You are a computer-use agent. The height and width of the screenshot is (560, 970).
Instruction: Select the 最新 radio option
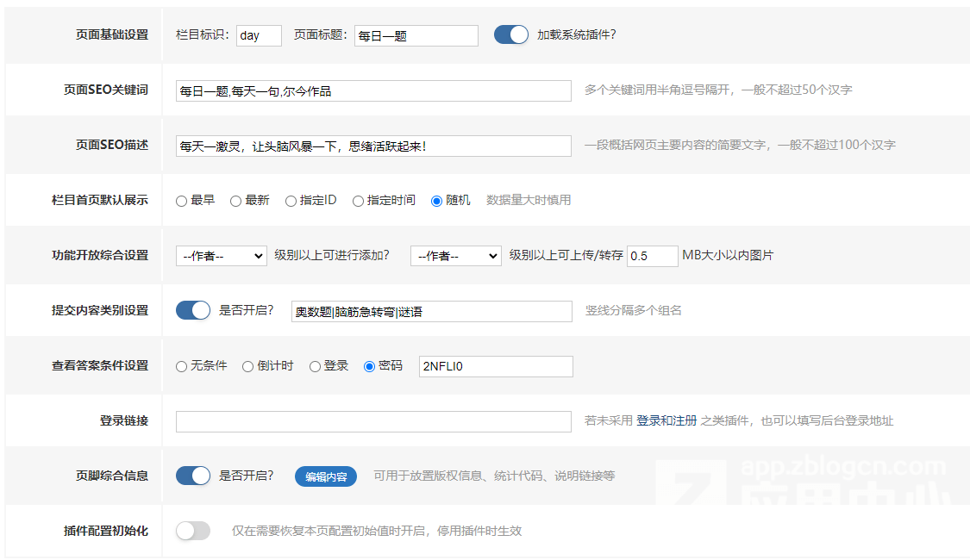[x=235, y=201]
